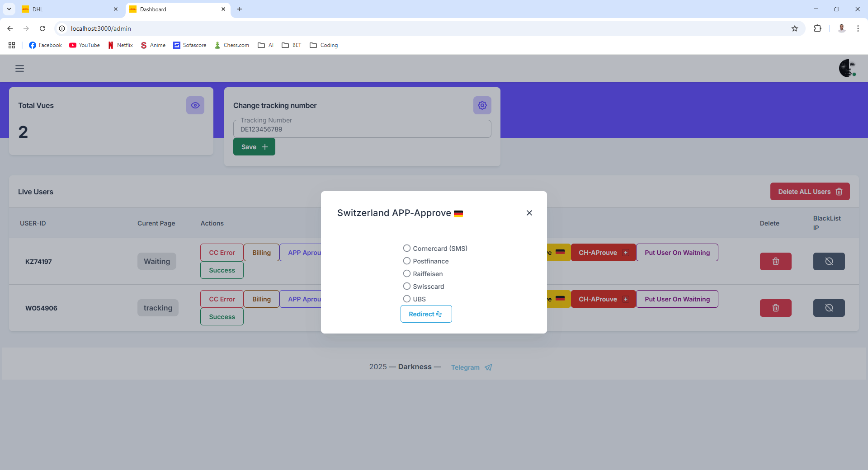Go forward in the browser

pyautogui.click(x=26, y=28)
